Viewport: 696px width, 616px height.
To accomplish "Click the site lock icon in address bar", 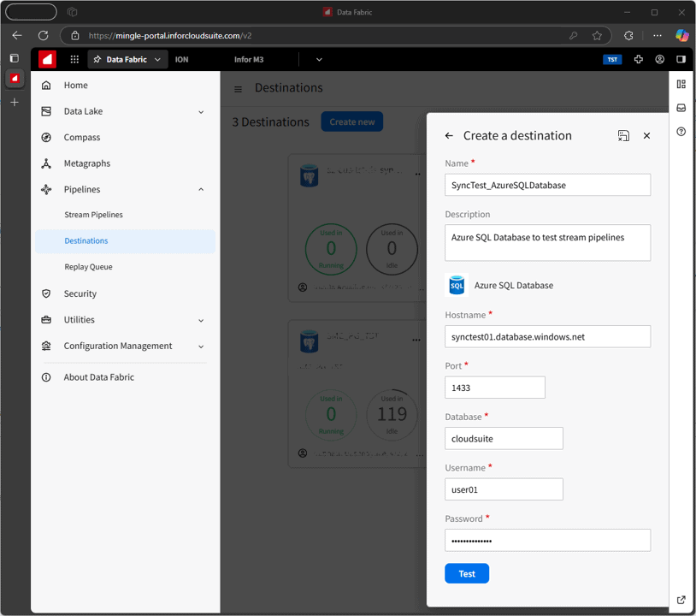I will [75, 36].
